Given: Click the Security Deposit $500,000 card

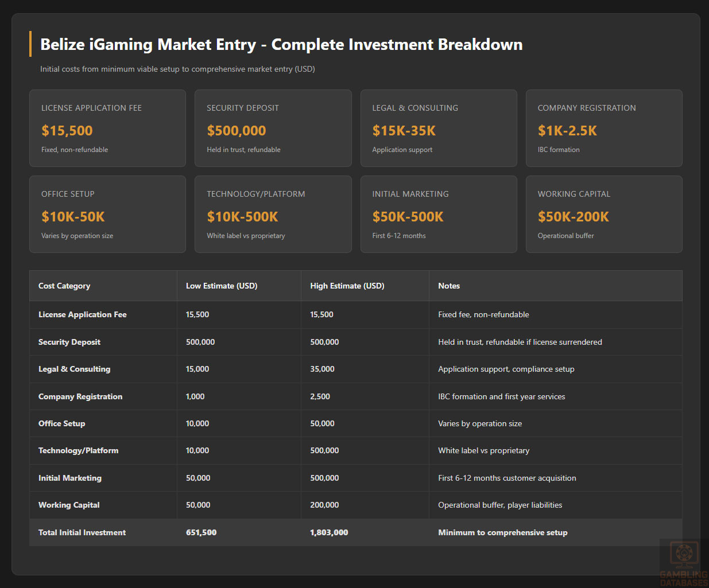Looking at the screenshot, I should click(273, 128).
